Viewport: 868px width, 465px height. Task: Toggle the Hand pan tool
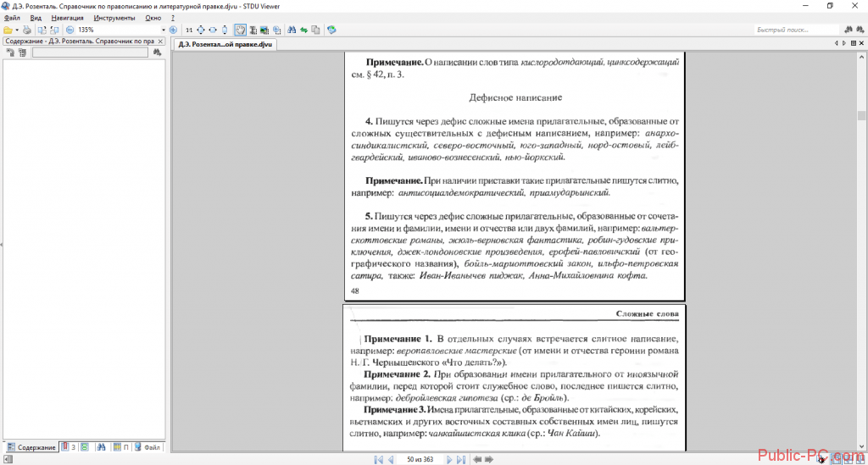tap(240, 30)
